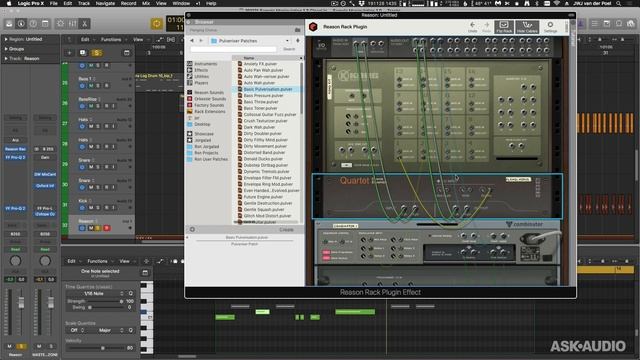Toggle the Logic Inspector button
640x360 pixels.
[x=21, y=24]
